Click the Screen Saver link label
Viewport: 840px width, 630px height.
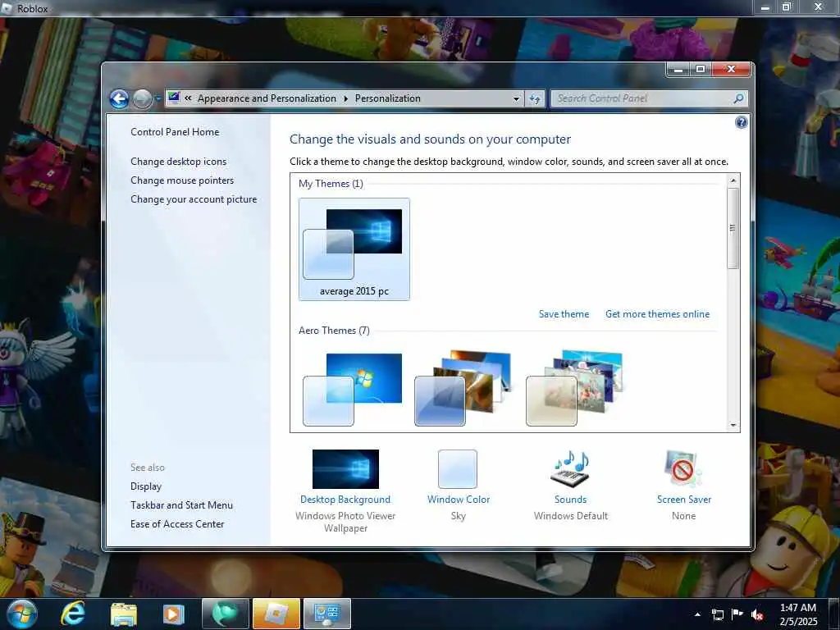point(684,500)
